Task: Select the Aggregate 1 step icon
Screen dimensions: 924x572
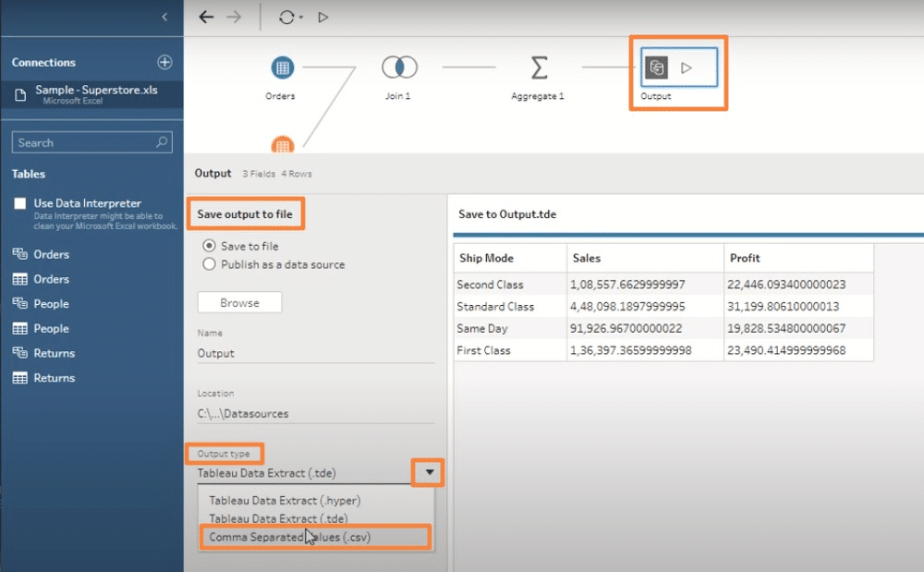Action: tap(539, 67)
